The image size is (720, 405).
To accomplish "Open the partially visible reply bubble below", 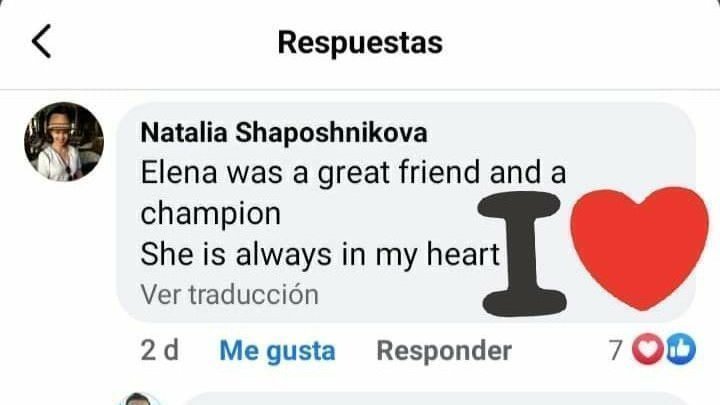I will [x=436, y=399].
